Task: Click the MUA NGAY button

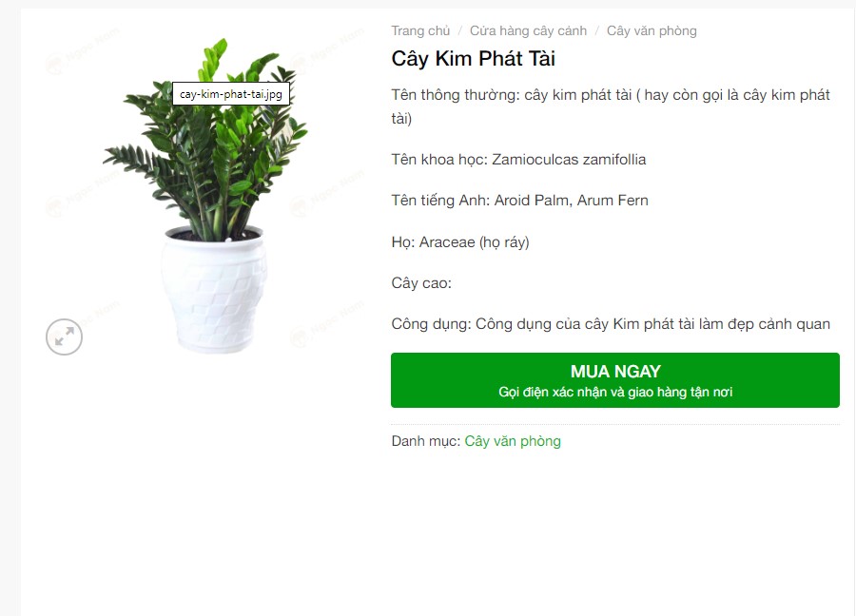Action: click(x=614, y=379)
